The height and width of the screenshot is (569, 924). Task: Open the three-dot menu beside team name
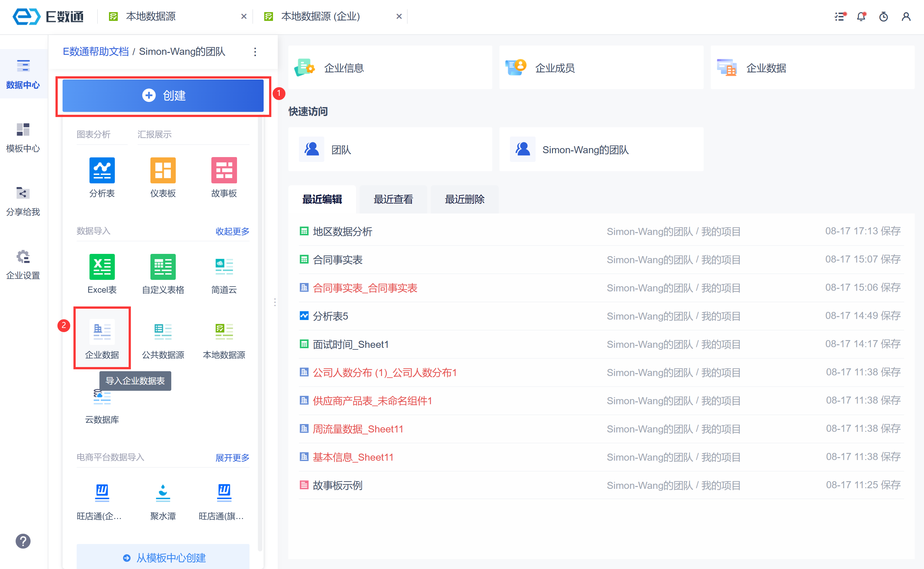255,52
